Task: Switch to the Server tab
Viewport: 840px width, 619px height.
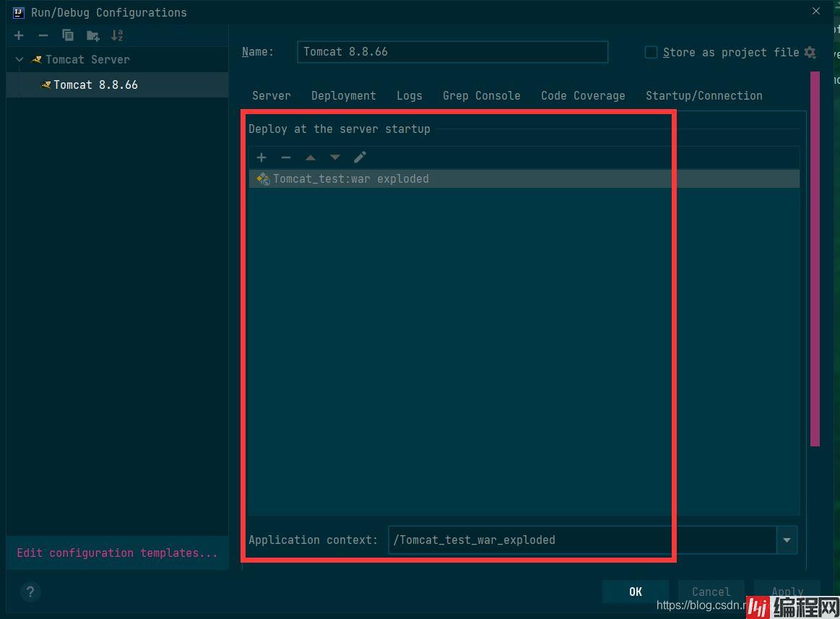Action: pyautogui.click(x=271, y=95)
